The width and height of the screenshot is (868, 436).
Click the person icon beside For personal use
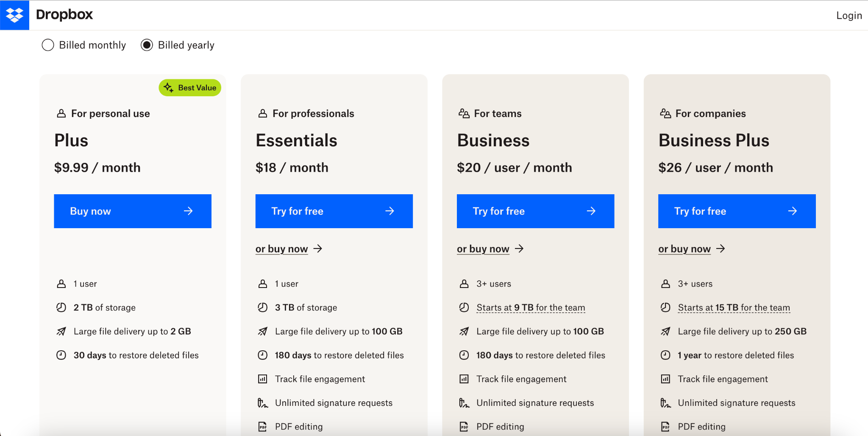point(61,113)
